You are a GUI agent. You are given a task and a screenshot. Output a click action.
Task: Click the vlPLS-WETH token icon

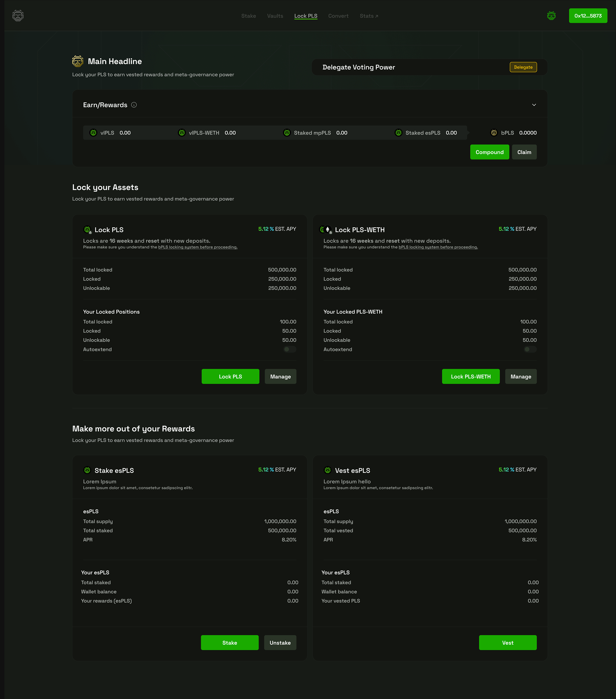pyautogui.click(x=182, y=133)
